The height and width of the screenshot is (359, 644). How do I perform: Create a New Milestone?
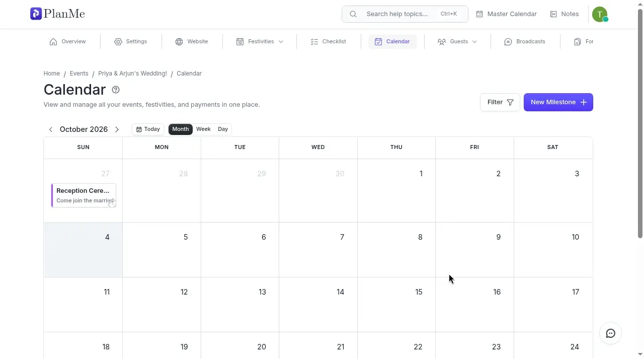[x=558, y=102]
